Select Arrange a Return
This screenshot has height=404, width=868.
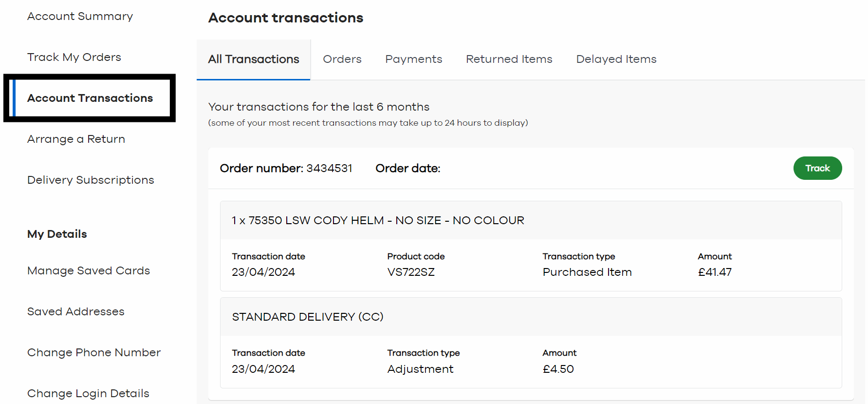coord(76,139)
